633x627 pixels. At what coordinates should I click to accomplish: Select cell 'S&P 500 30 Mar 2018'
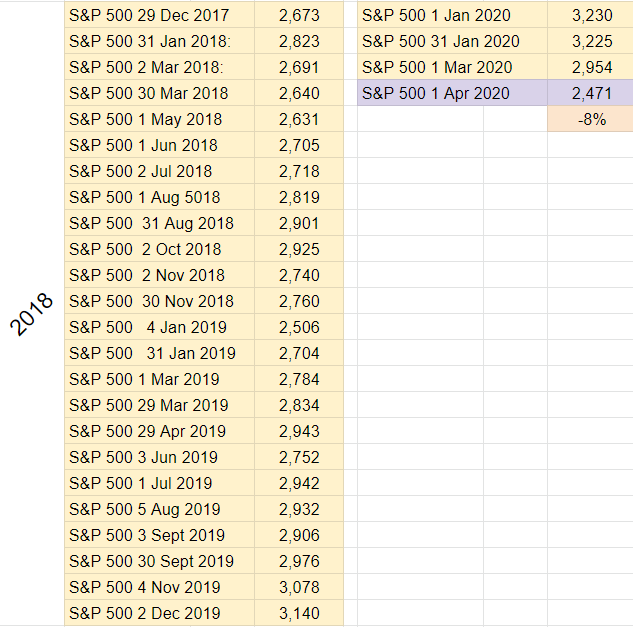pos(159,93)
